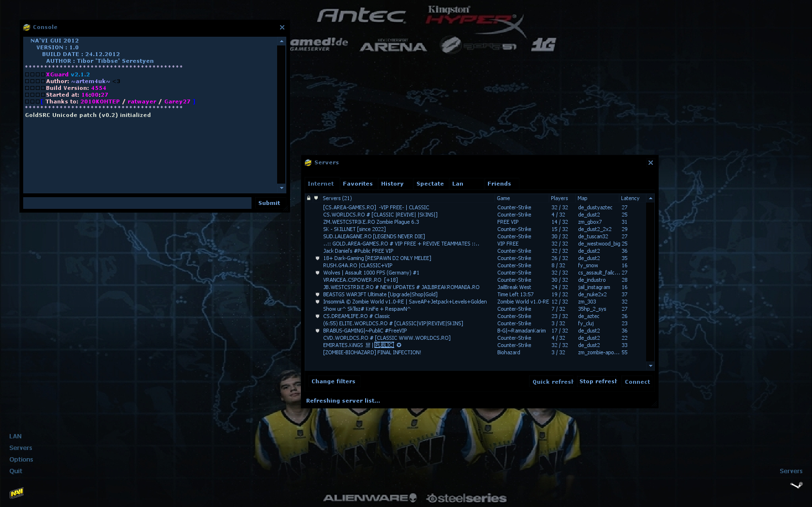Select Jack Daniel's #Public FREE VIP server
The image size is (812, 507).
pyautogui.click(x=476, y=251)
